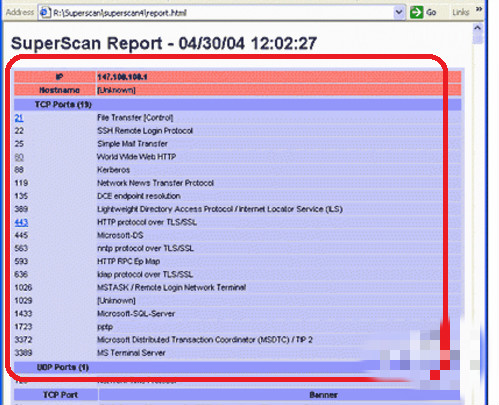Screen dimensions: 499x405
Task: Click the SuperScan Report heading
Action: (x=164, y=43)
